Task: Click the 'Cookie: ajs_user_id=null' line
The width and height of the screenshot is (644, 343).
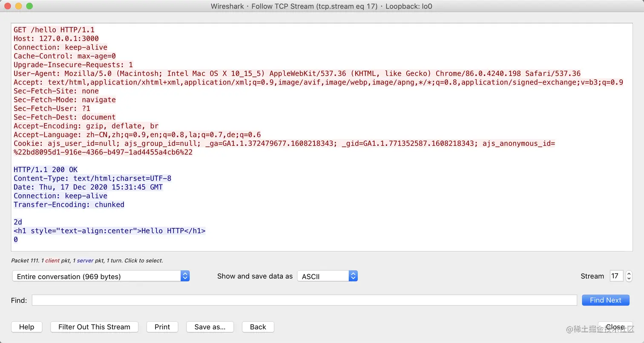Action: tap(284, 143)
